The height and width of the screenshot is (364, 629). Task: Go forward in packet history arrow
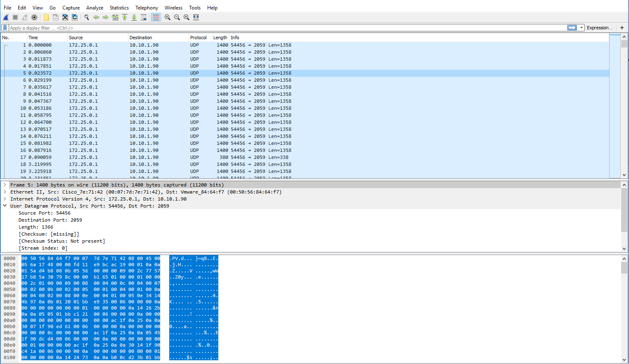(x=106, y=17)
